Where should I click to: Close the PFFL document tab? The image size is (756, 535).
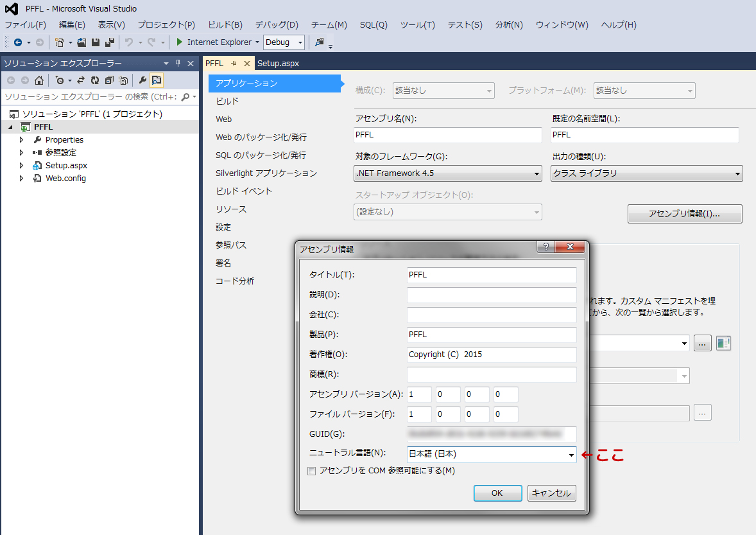[x=247, y=63]
